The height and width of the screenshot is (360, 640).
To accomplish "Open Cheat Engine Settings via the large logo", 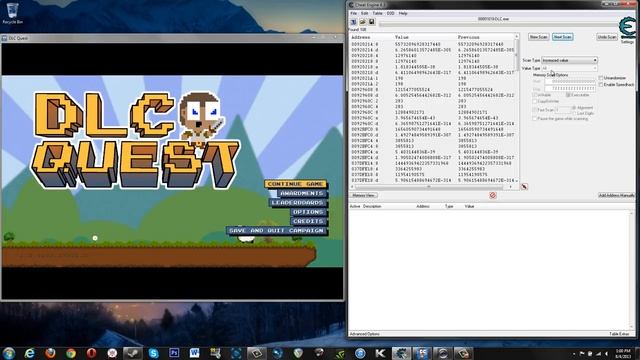I will click(x=627, y=28).
